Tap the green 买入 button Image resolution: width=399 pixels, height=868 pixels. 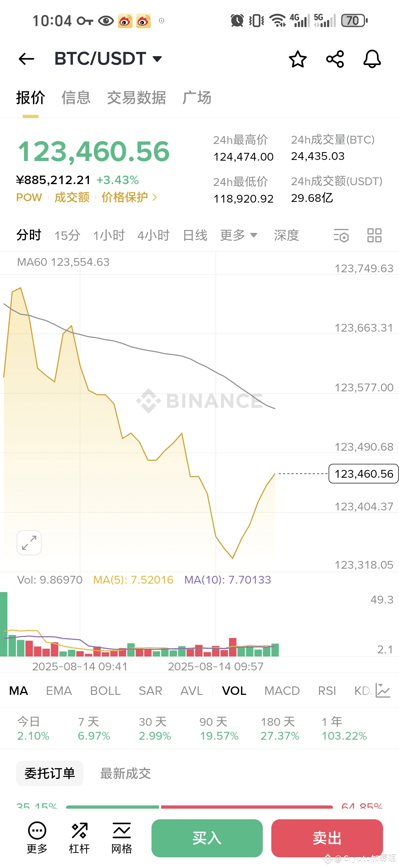(x=207, y=838)
